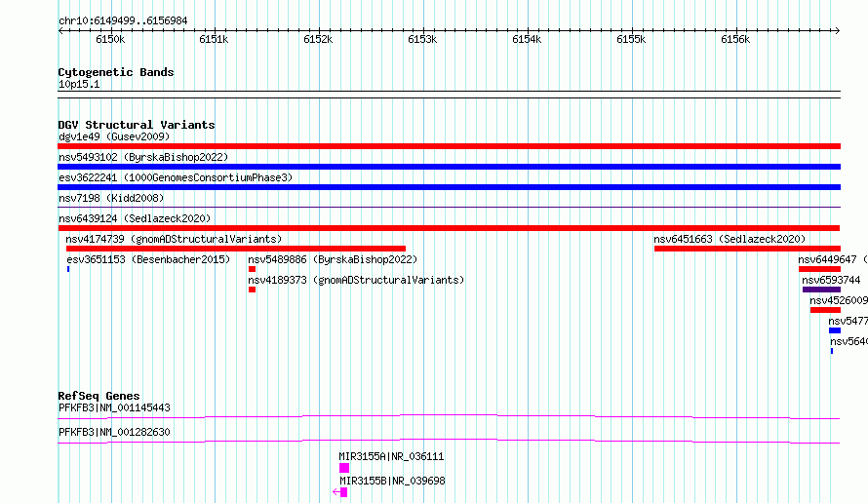Select the RefSeq Genes track heading
Screen dimensions: 868x503
99,396
